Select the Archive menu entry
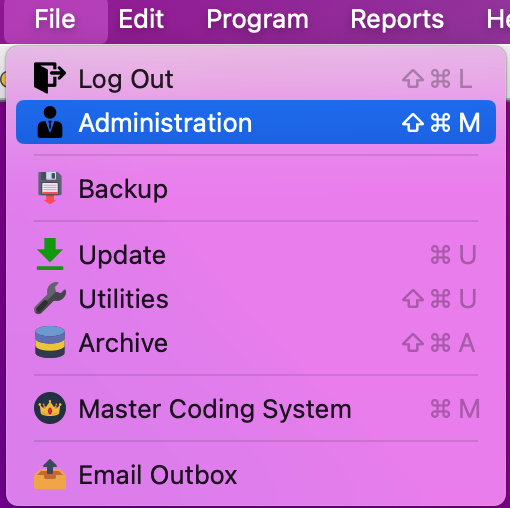The height and width of the screenshot is (508, 510). click(x=256, y=342)
